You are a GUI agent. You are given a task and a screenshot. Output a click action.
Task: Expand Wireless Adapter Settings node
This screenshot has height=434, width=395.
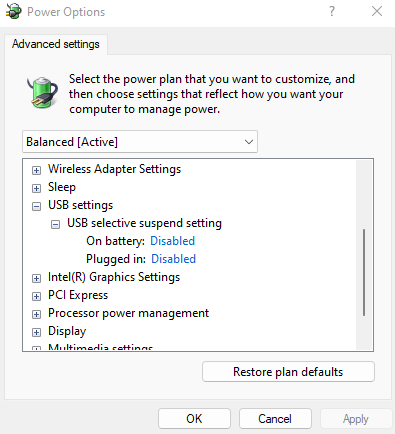coord(36,170)
